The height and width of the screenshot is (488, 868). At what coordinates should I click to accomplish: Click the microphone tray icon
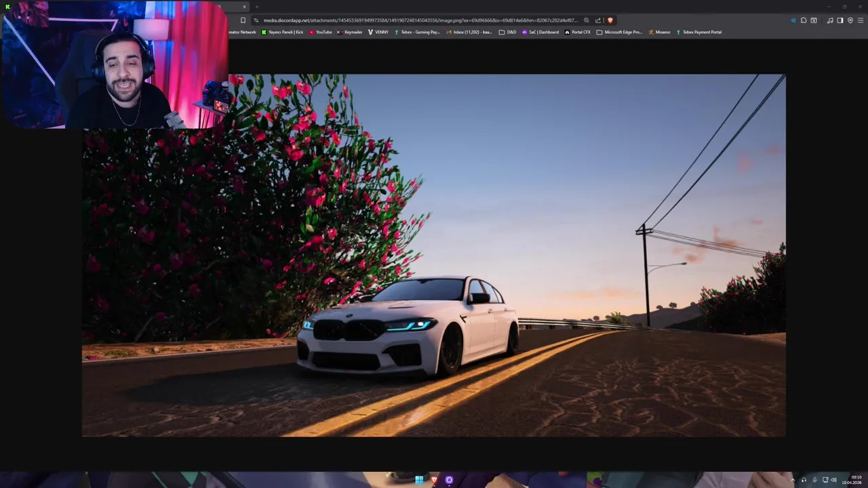(814, 480)
